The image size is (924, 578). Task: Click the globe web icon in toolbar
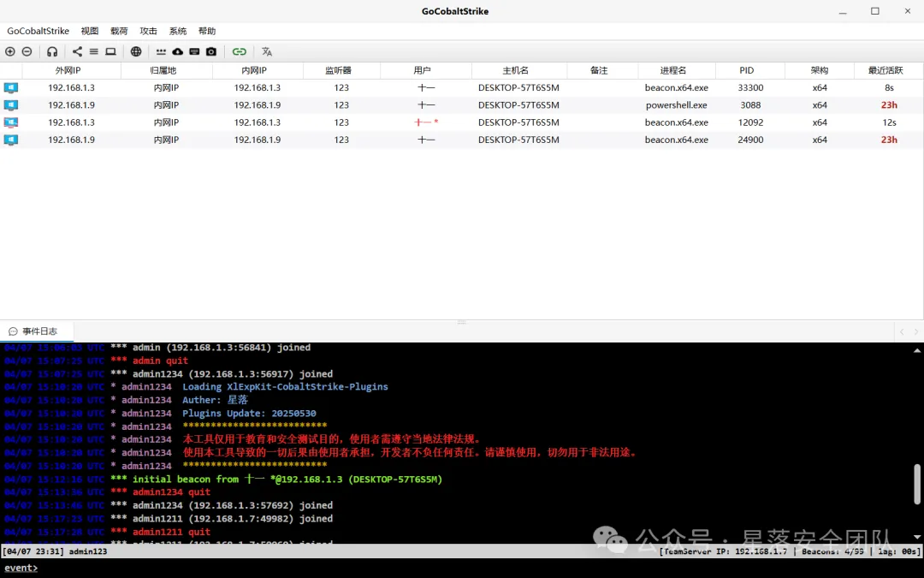coord(136,52)
